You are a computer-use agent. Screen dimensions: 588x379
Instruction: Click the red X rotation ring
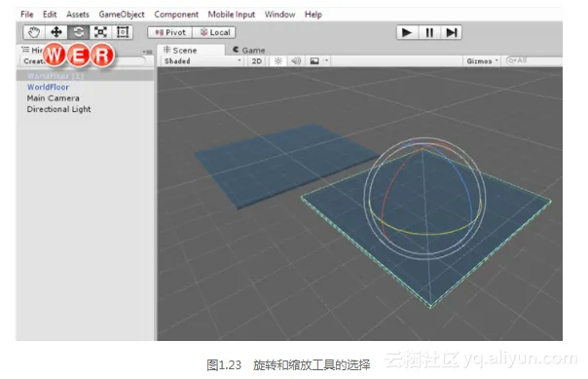[387, 190]
